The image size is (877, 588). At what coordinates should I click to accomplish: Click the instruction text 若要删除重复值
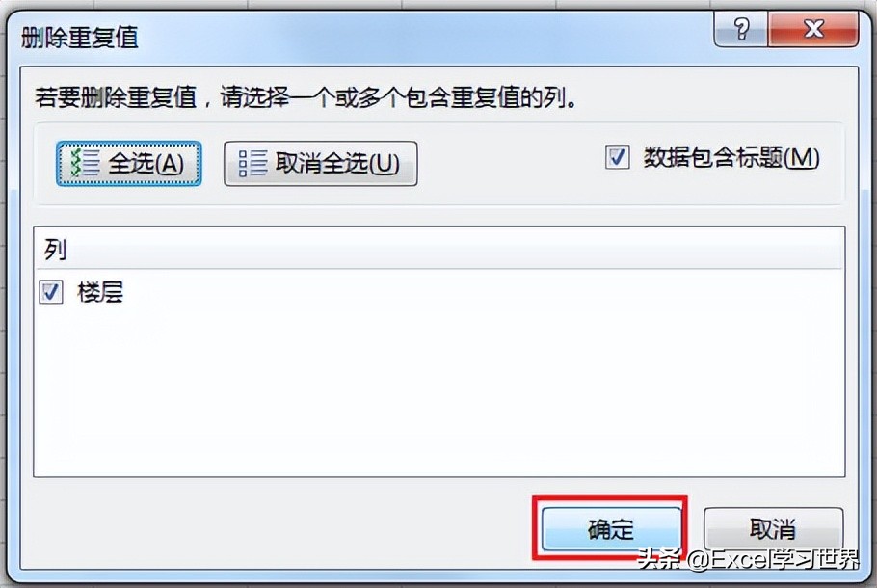(116, 98)
